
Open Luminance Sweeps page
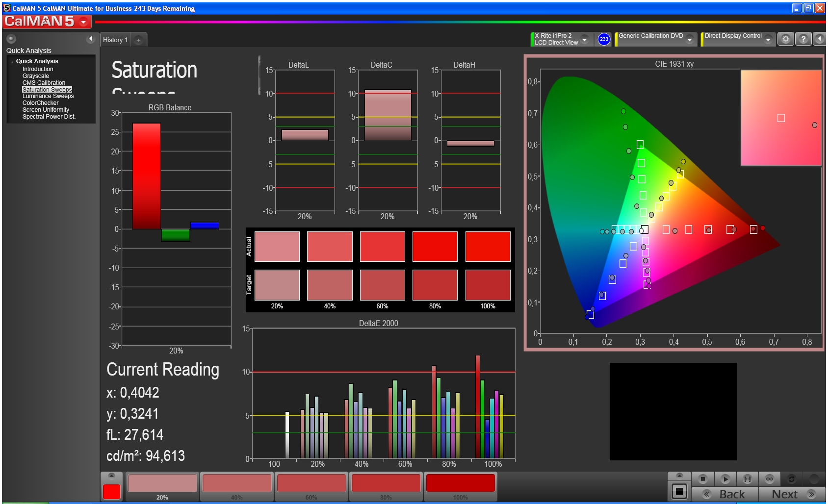point(48,96)
